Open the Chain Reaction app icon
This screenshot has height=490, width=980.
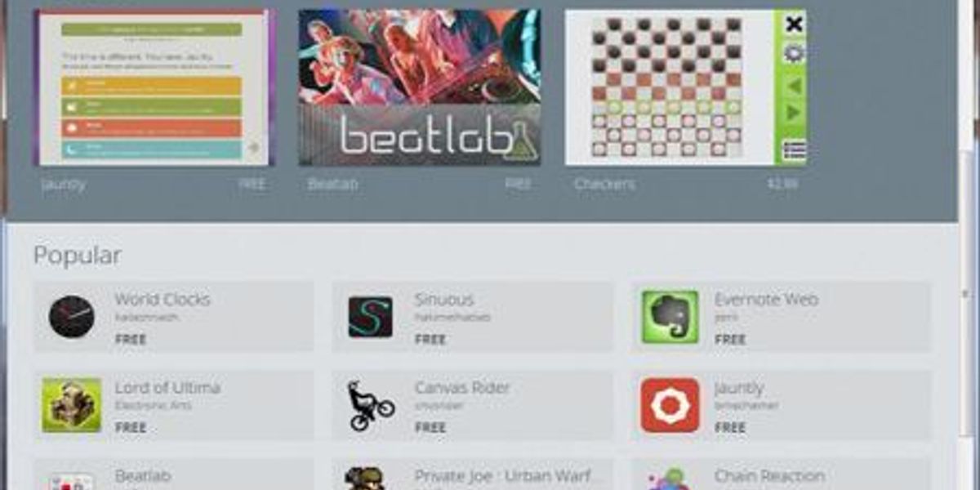pos(669,479)
